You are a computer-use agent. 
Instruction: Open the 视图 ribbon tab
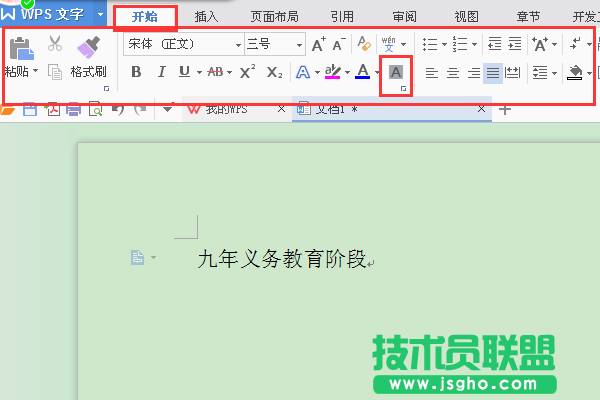(x=466, y=17)
